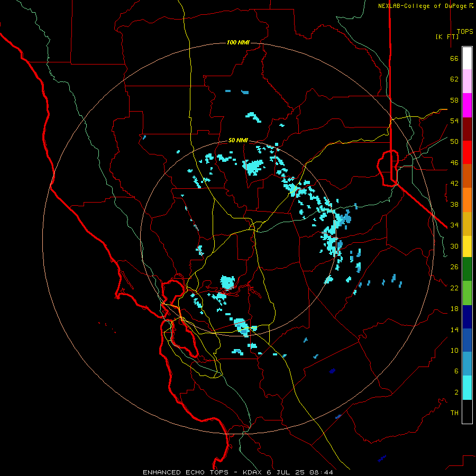This screenshot has height=476, width=476.
Task: Click the cyan swatch beside 10
Action: 467,388
